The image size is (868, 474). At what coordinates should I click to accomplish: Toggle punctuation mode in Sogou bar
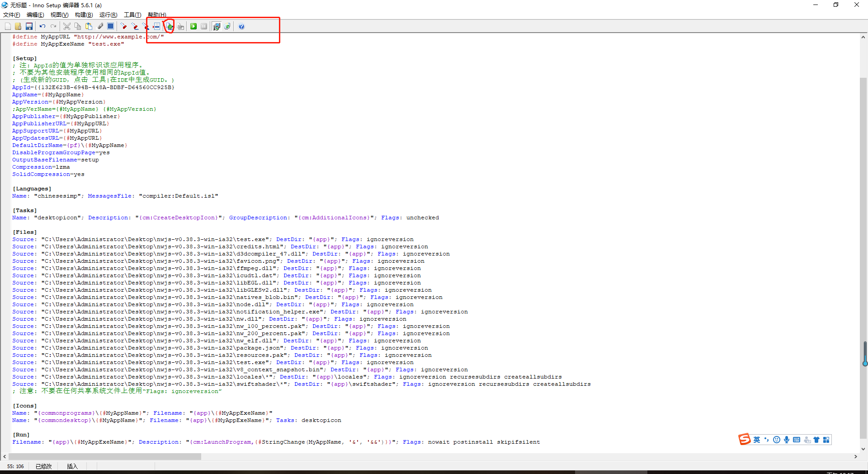766,440
